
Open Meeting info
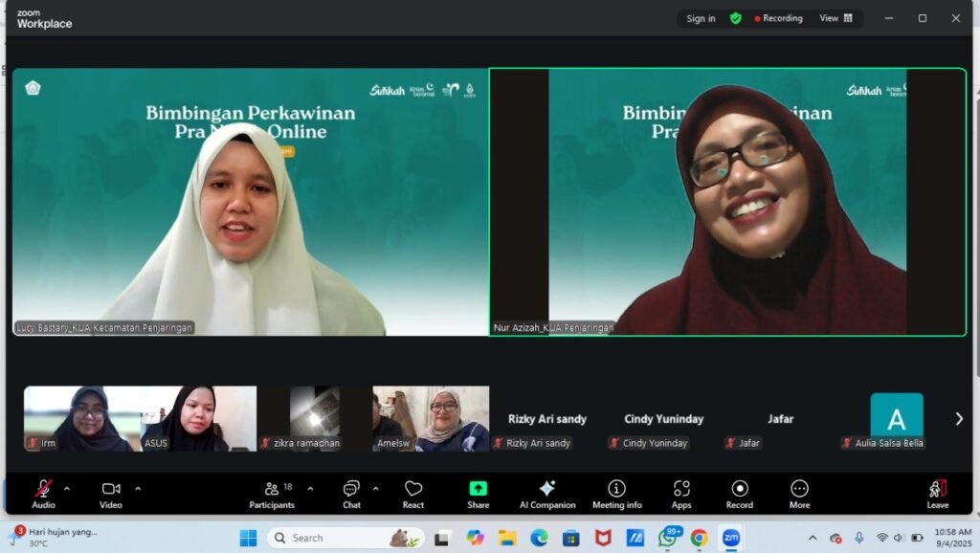click(616, 494)
